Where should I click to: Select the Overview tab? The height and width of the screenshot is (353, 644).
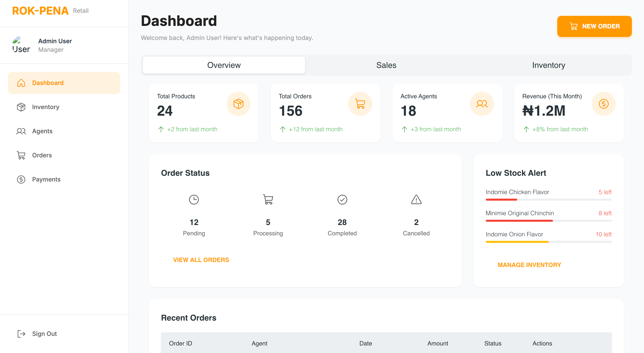(224, 65)
